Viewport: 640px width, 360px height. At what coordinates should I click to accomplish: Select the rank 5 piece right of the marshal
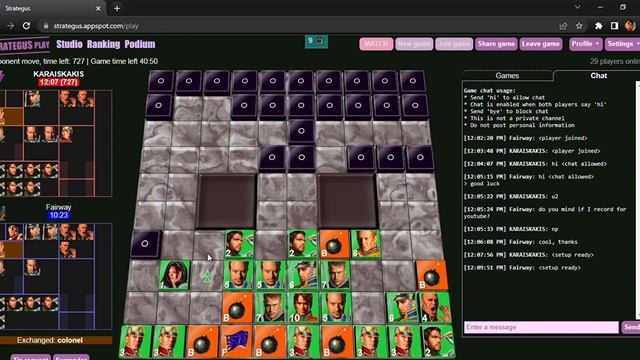click(336, 307)
